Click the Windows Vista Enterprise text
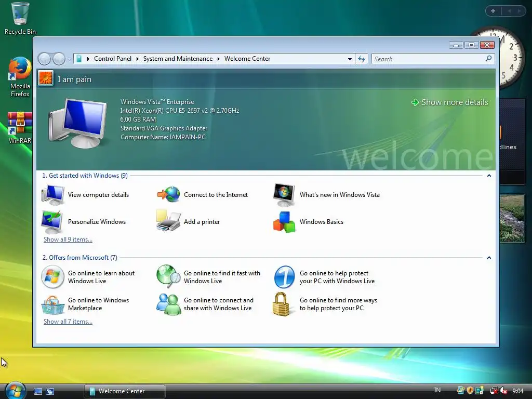 coord(157,102)
